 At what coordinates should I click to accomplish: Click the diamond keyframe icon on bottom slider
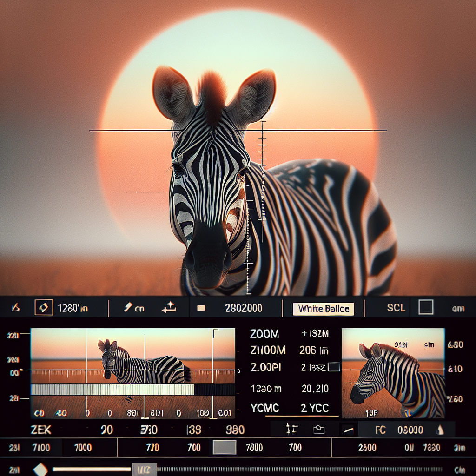40,469
